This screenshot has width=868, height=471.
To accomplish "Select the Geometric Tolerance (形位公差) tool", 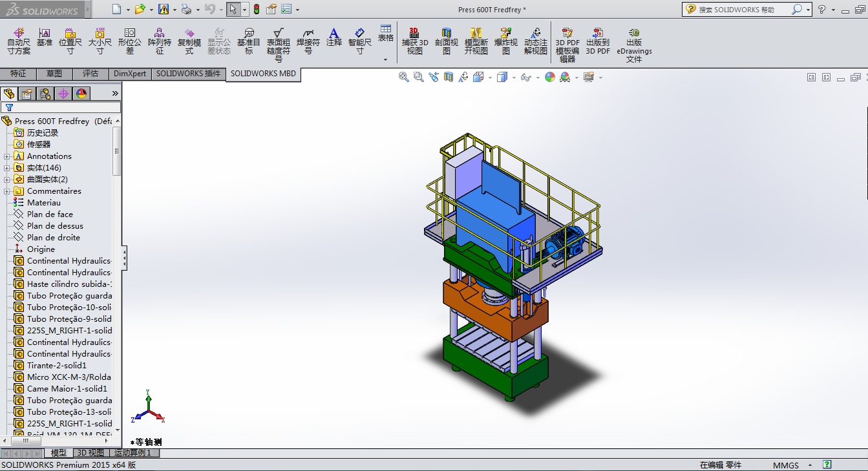I will pos(130,41).
